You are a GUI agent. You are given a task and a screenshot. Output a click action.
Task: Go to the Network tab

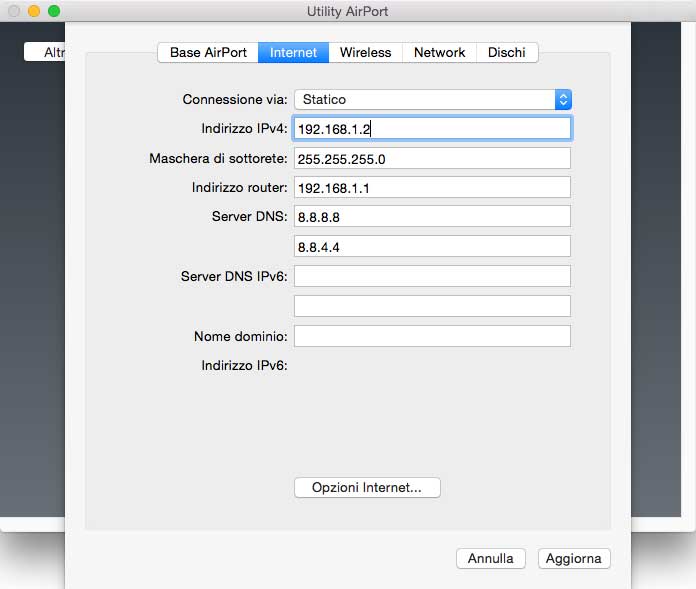tap(439, 53)
